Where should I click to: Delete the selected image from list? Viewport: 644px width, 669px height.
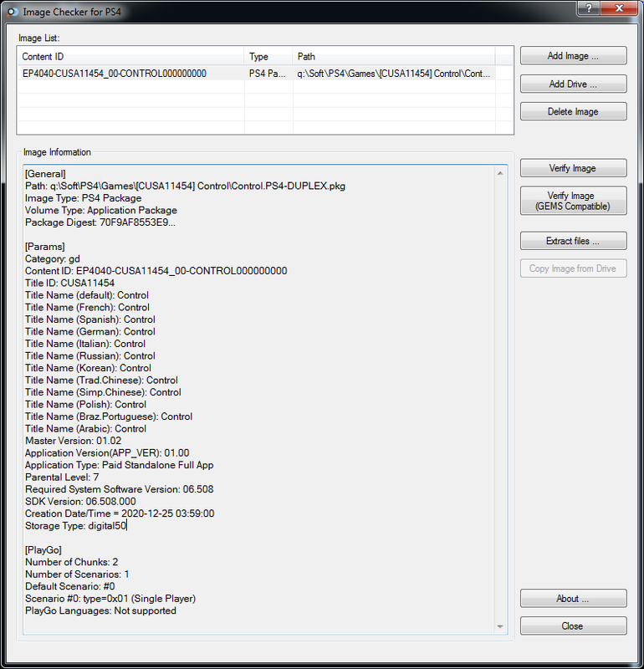(573, 111)
